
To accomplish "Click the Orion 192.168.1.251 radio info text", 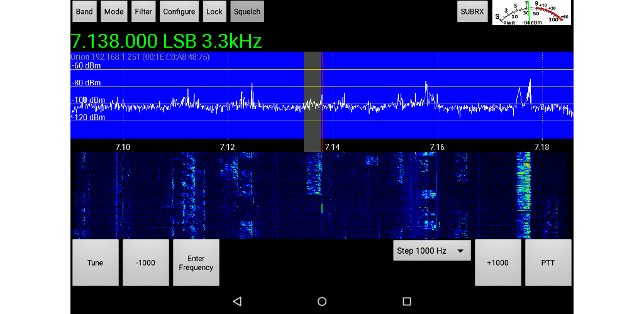I will pos(140,57).
